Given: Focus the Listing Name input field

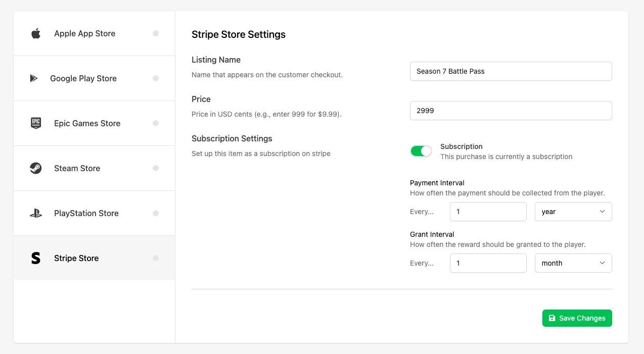Looking at the screenshot, I should click(x=511, y=71).
